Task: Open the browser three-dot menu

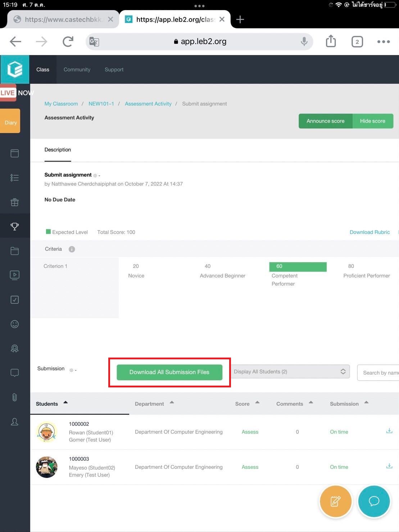Action: click(x=384, y=42)
